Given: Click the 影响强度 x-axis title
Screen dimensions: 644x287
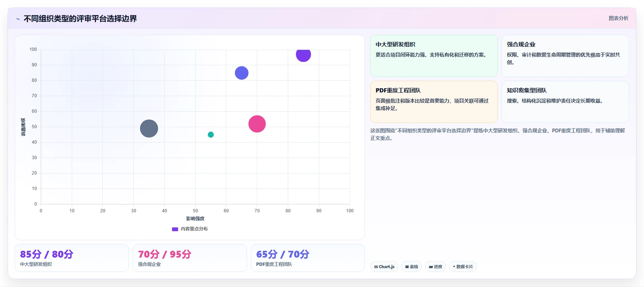Looking at the screenshot, I should 195,219.
